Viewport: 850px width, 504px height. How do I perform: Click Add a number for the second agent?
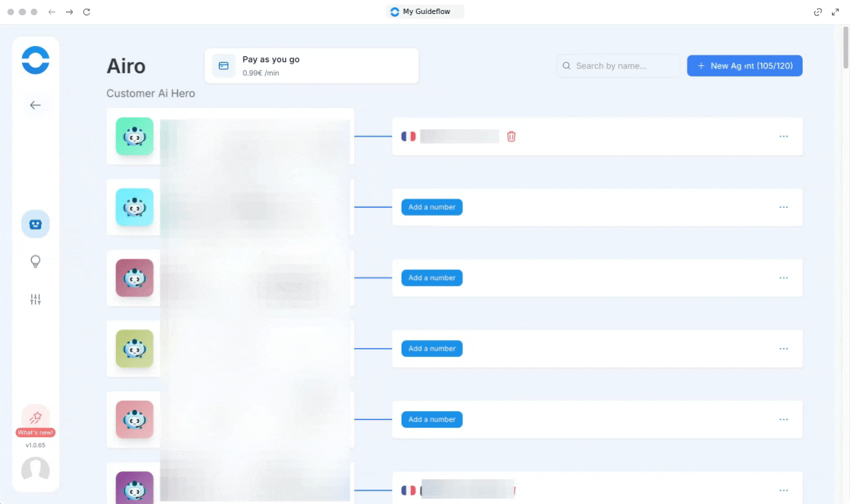(x=432, y=207)
